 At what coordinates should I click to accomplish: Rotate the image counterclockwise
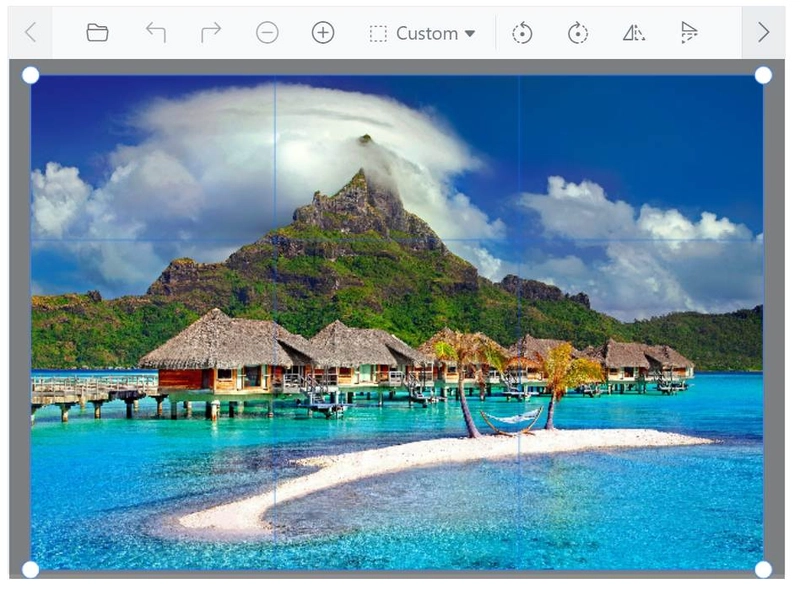point(522,33)
